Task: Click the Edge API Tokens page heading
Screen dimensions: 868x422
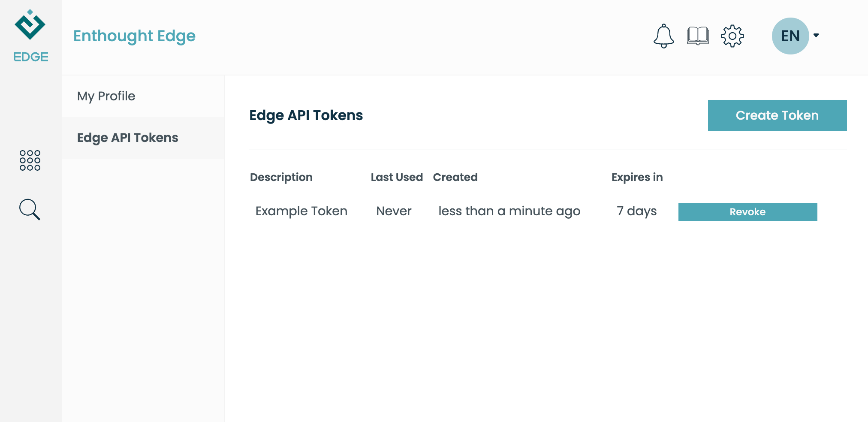Action: click(306, 115)
